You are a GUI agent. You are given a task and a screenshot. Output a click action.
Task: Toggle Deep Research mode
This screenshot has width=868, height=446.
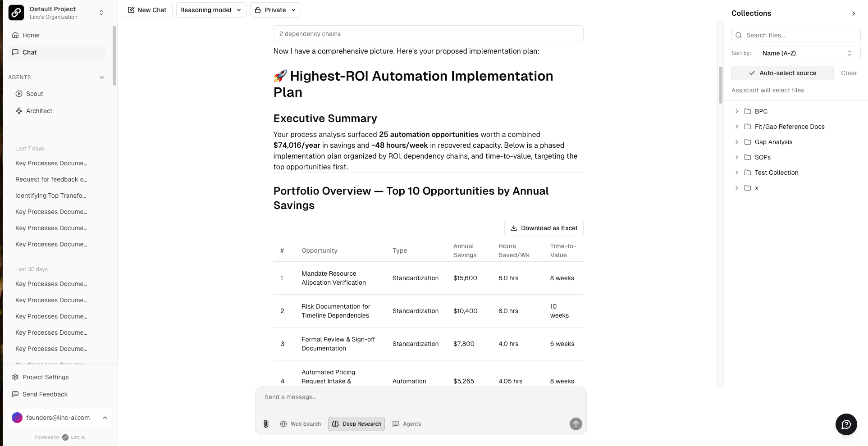click(x=356, y=424)
